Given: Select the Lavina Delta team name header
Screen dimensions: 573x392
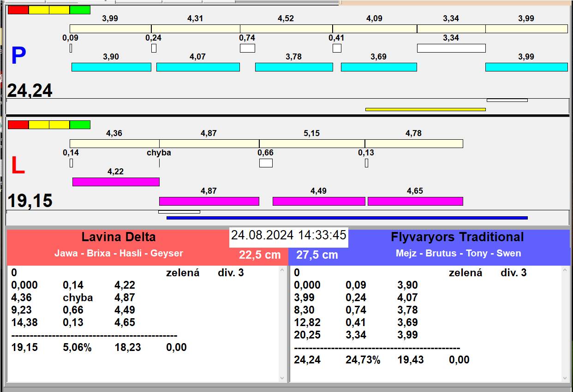Looking at the screenshot, I should pos(119,238).
